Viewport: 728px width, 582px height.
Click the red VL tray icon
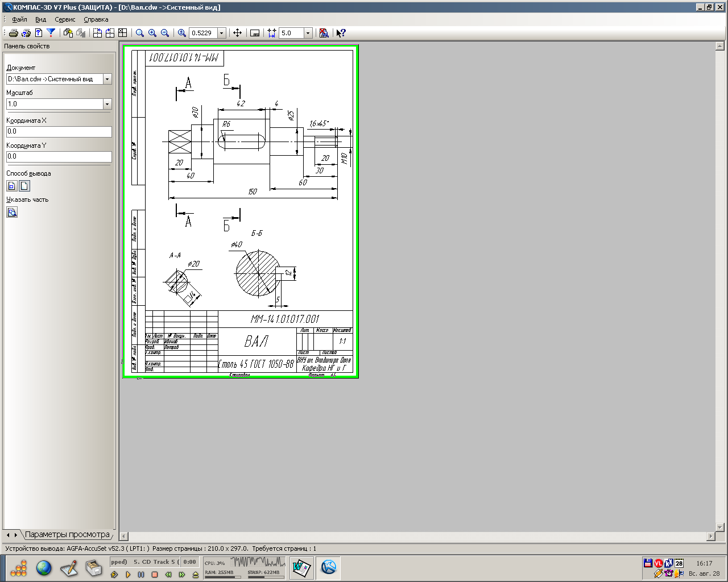coord(658,563)
